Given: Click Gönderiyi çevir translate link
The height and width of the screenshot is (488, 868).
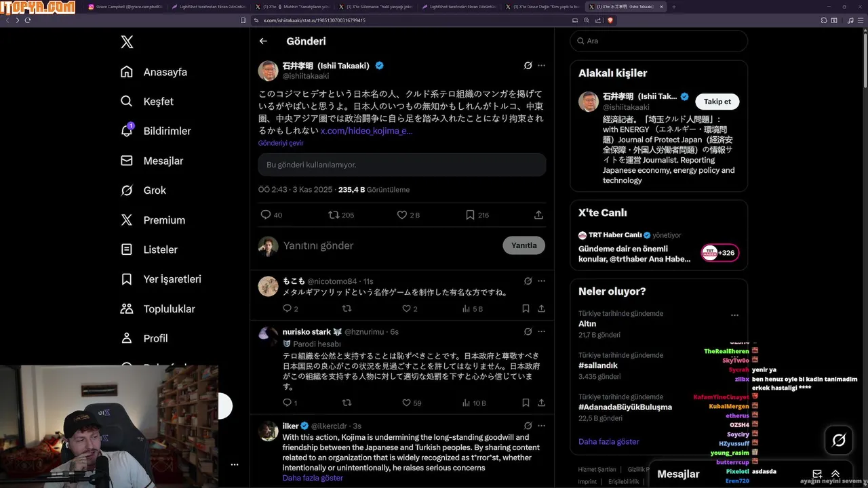Looking at the screenshot, I should click(281, 143).
